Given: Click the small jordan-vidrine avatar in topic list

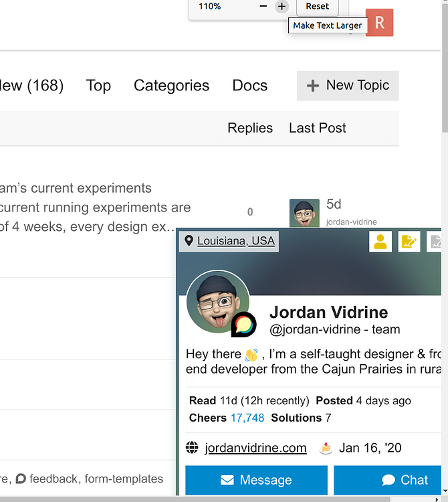Looking at the screenshot, I should pyautogui.click(x=304, y=214).
